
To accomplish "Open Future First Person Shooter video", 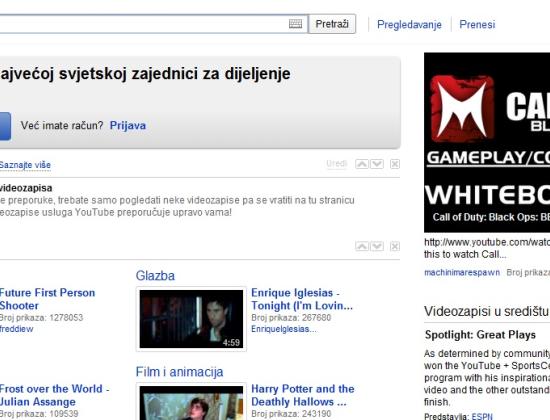I will (47, 299).
